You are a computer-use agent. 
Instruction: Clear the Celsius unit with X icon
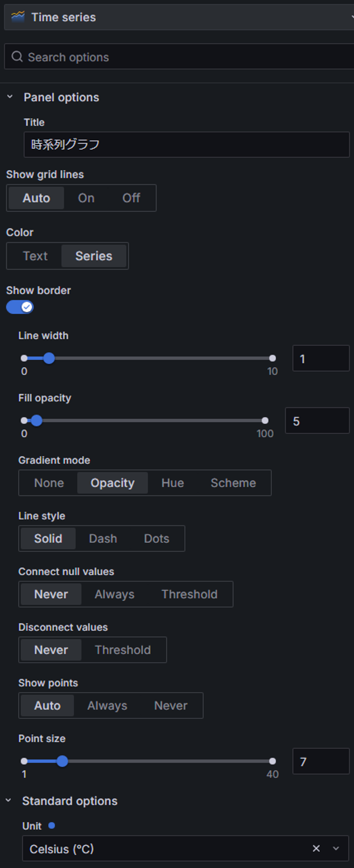pyautogui.click(x=316, y=848)
